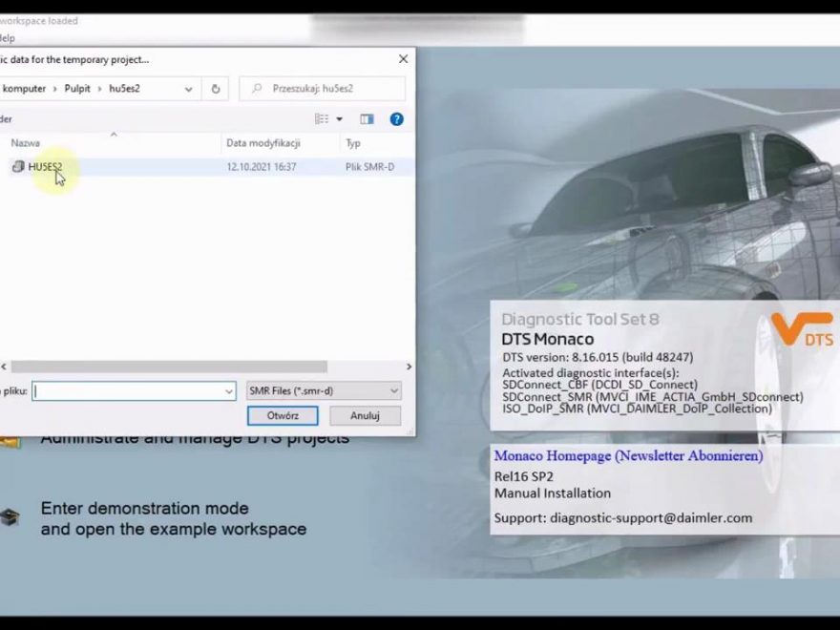Select the 12.10.2021 16:37 date cell
Screen dimensions: 840x630
(262, 167)
